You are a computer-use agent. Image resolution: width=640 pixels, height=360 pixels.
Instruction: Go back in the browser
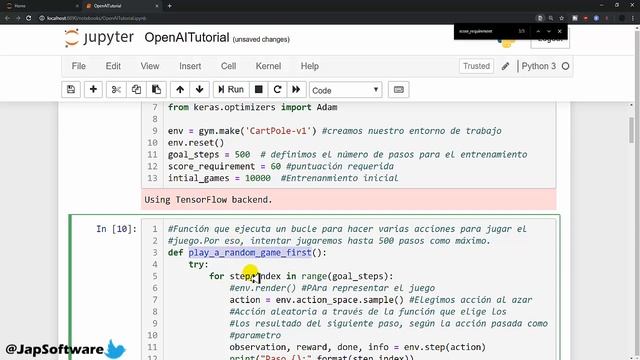(x=7, y=18)
